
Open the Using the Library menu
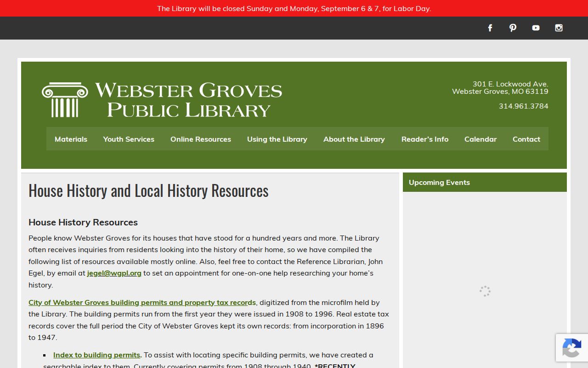click(277, 139)
